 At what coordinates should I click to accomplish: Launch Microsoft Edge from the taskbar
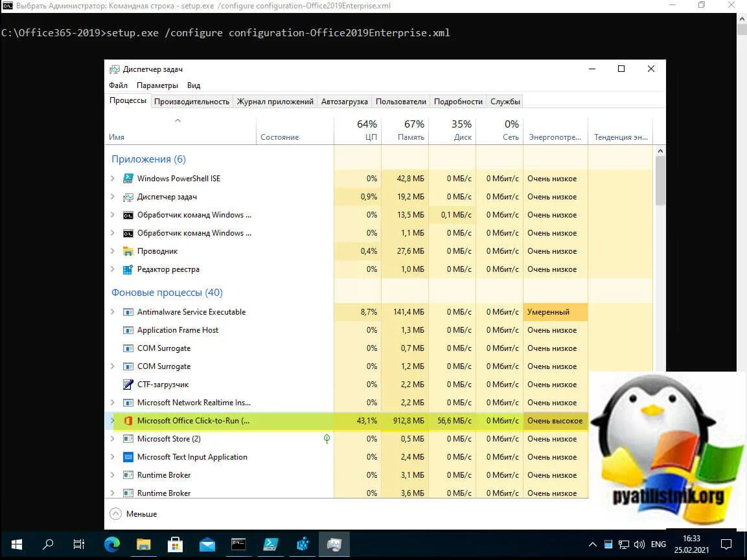click(112, 544)
